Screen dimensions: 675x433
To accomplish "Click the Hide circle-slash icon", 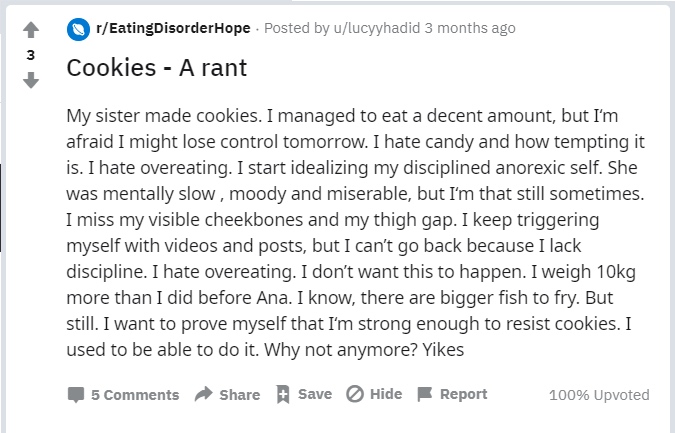I will click(x=355, y=394).
